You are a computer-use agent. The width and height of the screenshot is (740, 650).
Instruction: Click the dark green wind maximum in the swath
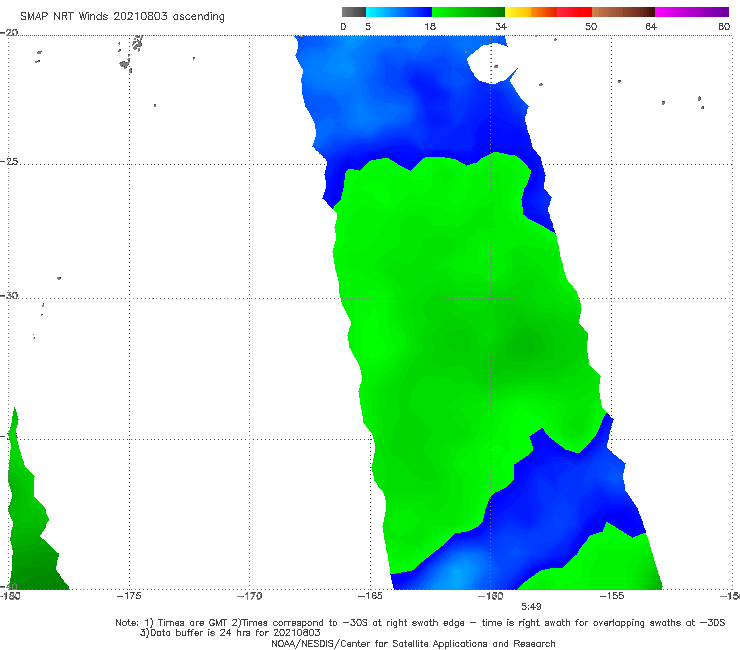click(x=524, y=346)
